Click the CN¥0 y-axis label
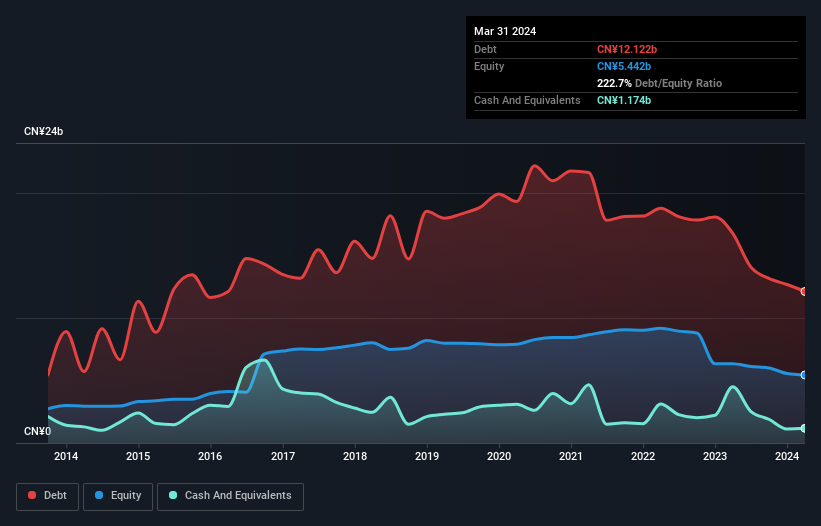 (38, 431)
